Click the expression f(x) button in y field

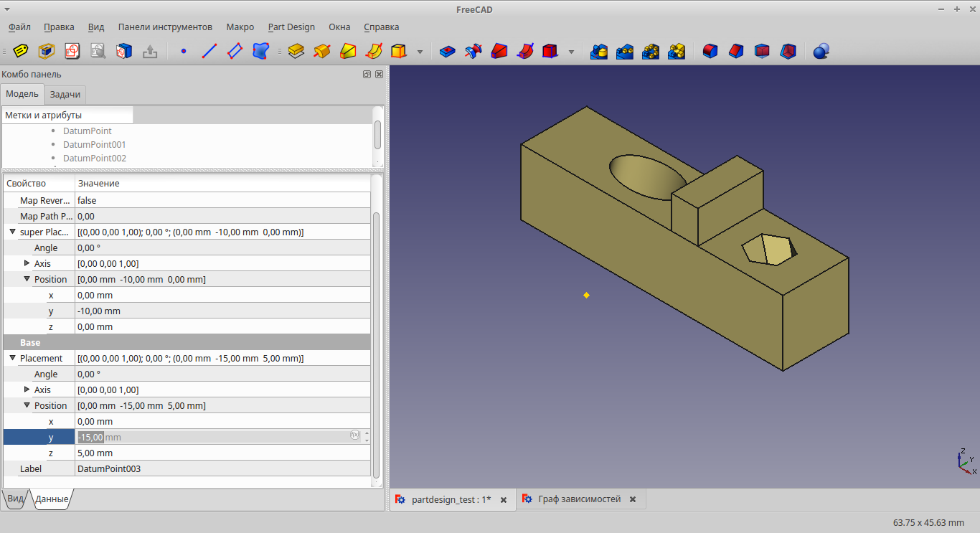click(355, 435)
